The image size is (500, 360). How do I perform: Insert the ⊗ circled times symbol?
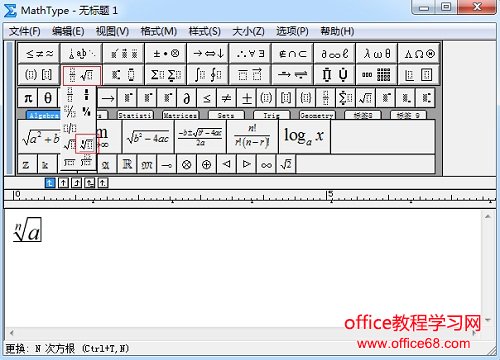pyautogui.click(x=187, y=164)
